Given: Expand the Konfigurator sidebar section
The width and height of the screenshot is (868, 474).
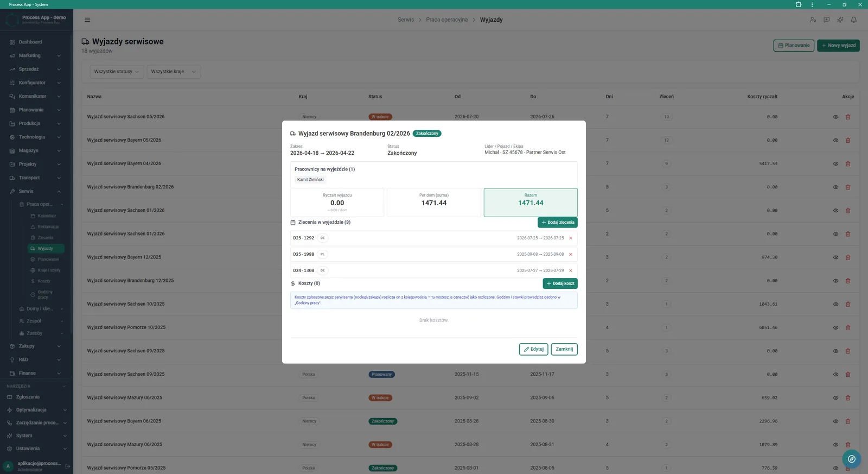Looking at the screenshot, I should 36,83.
